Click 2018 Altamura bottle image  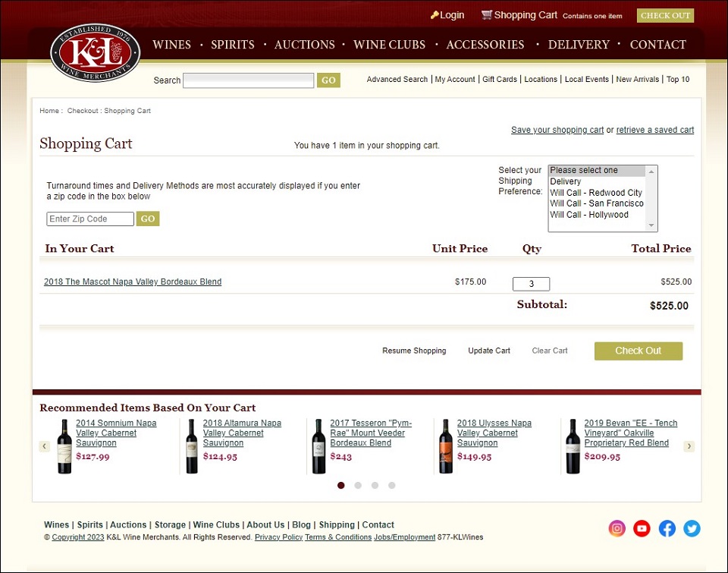pyautogui.click(x=192, y=446)
